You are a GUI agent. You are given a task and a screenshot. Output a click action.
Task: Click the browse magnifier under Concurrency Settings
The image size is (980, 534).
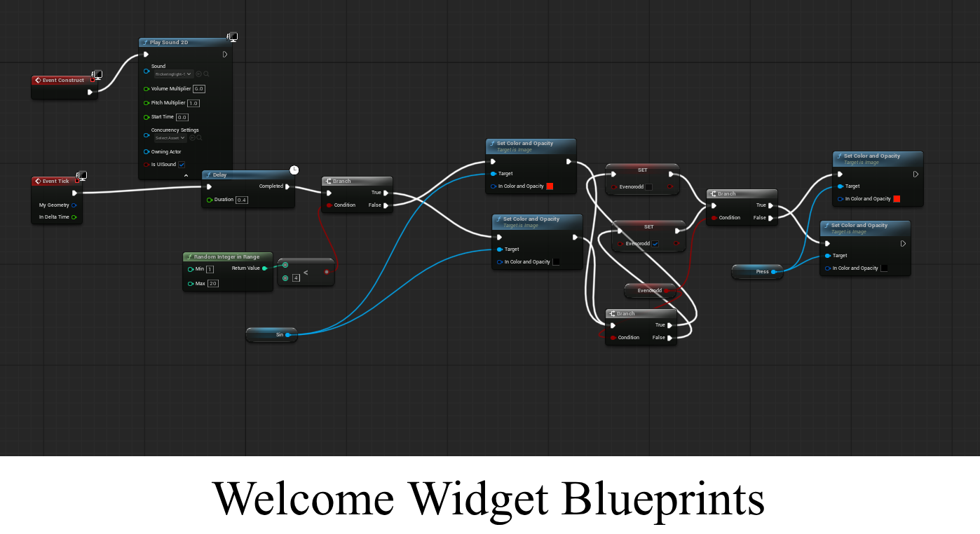(199, 138)
